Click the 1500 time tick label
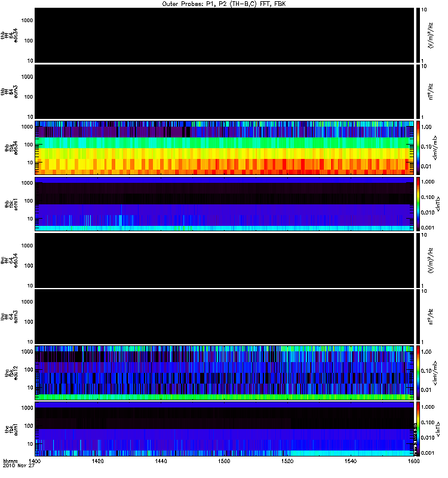448x478 pixels. (224, 461)
